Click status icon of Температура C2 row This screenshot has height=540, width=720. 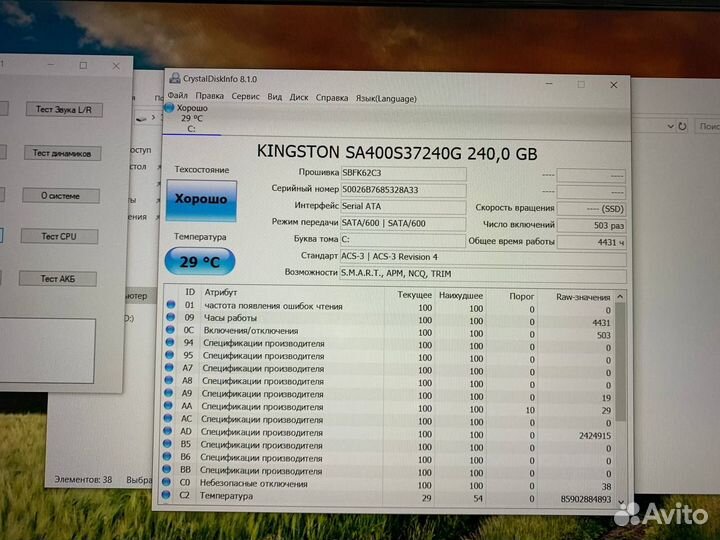tap(166, 495)
